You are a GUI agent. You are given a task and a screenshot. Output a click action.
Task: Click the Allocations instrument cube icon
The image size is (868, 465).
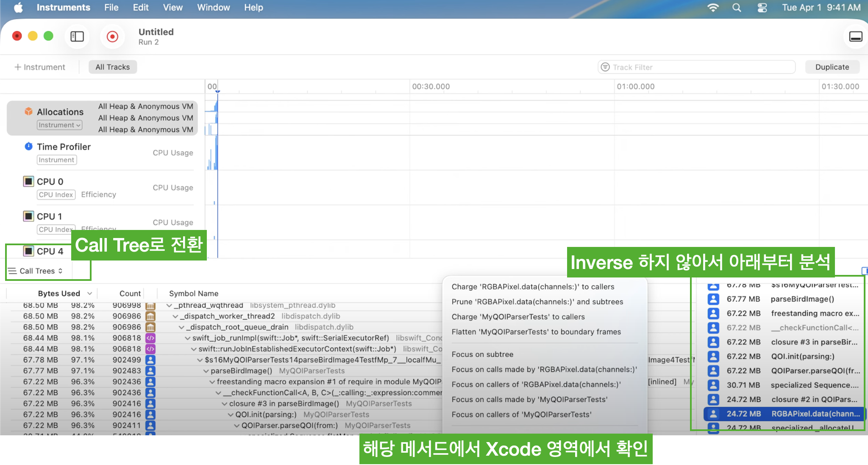[x=28, y=112]
